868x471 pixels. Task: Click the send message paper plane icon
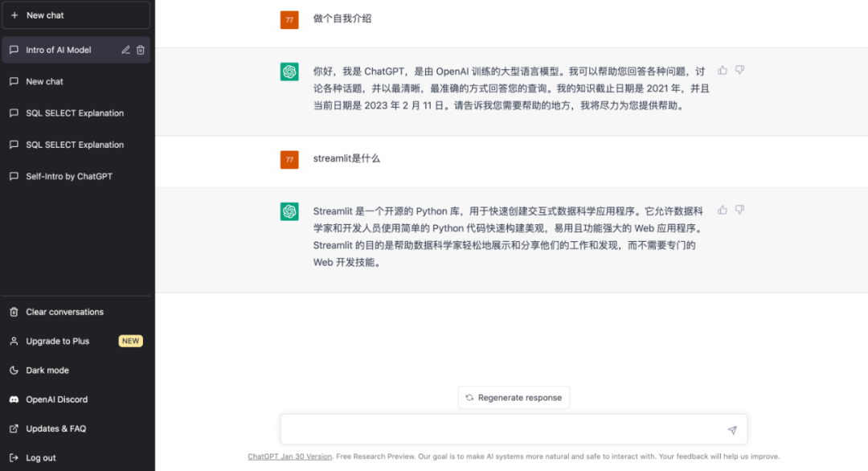[x=732, y=430]
